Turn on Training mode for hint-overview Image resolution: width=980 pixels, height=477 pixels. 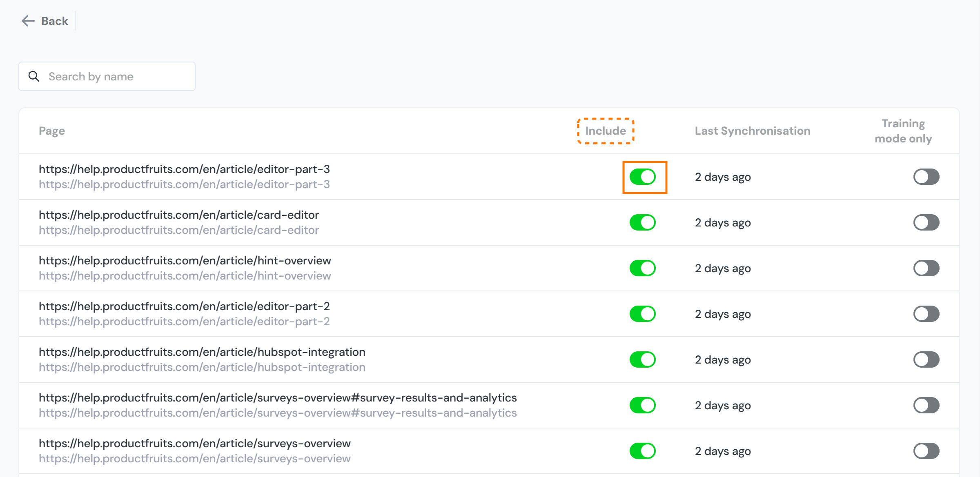point(926,268)
